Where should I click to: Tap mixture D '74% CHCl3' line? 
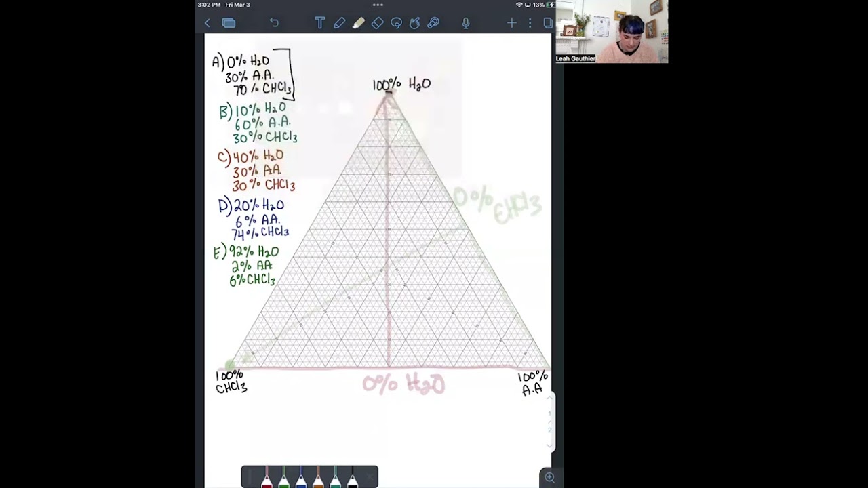(260, 233)
